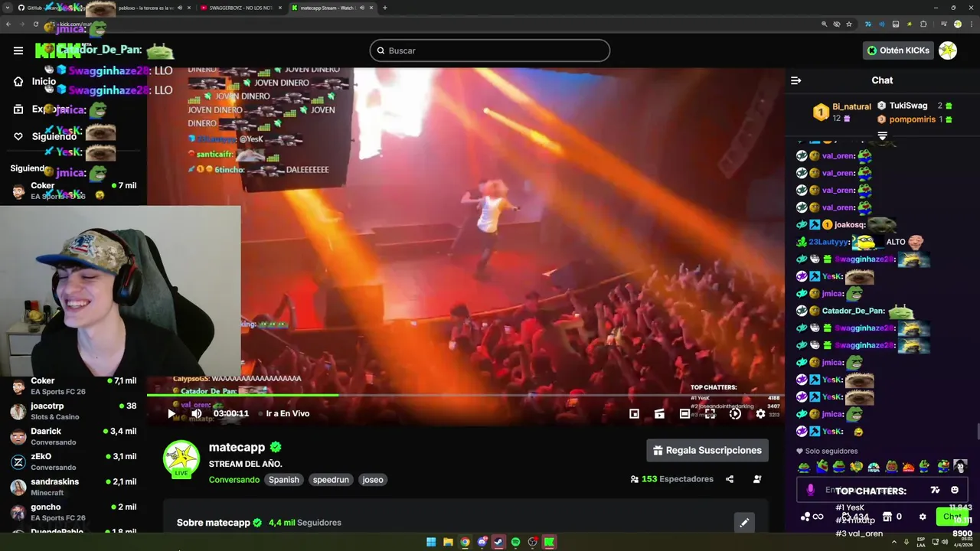Image resolution: width=980 pixels, height=551 pixels.
Task: Click the purple microphone in chat input
Action: (811, 490)
